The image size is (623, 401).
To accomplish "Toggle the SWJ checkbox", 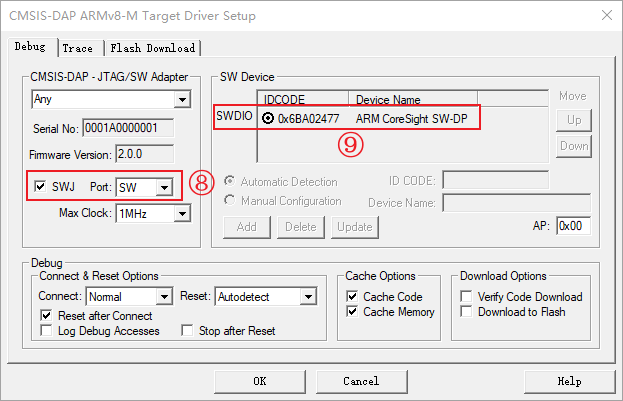I will pos(40,186).
